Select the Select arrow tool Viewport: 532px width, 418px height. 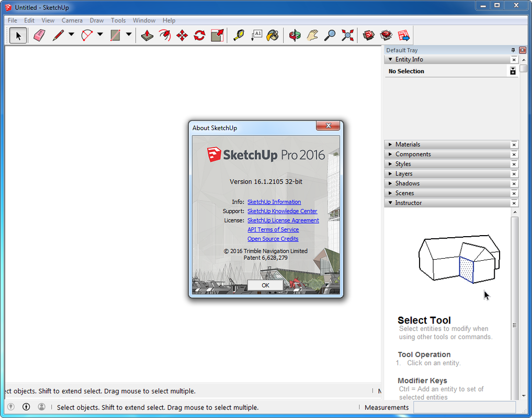[18, 35]
